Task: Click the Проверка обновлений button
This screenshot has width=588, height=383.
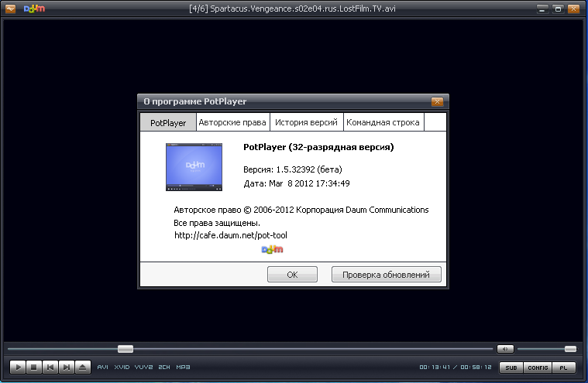Action: [x=387, y=274]
